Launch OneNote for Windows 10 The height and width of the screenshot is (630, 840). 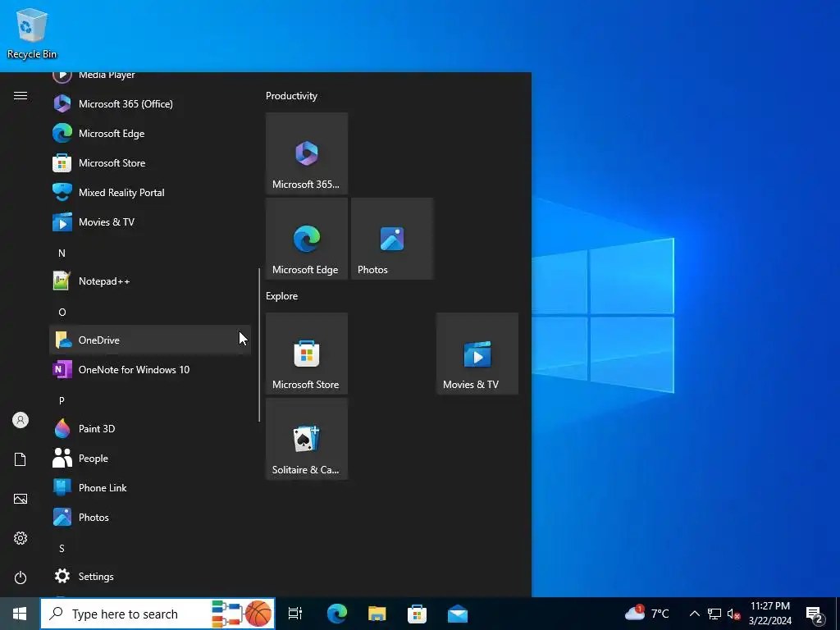point(150,370)
